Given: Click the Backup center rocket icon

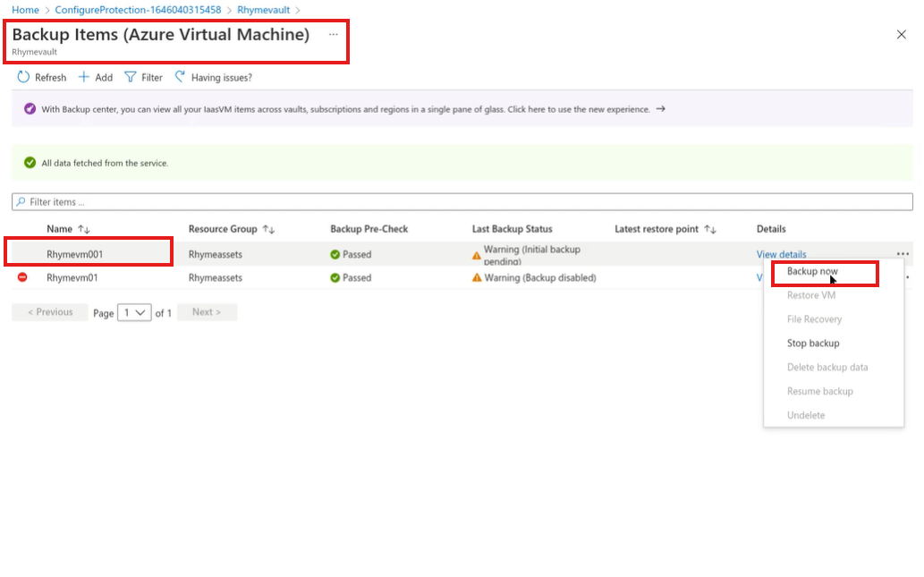Looking at the screenshot, I should pos(30,109).
